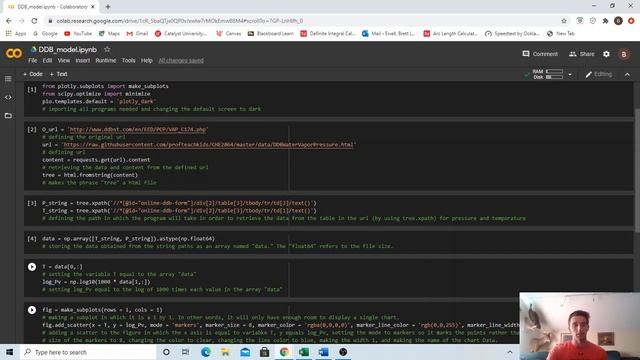Open the Editing mode selector
The height and width of the screenshot is (360, 640).
click(x=598, y=74)
